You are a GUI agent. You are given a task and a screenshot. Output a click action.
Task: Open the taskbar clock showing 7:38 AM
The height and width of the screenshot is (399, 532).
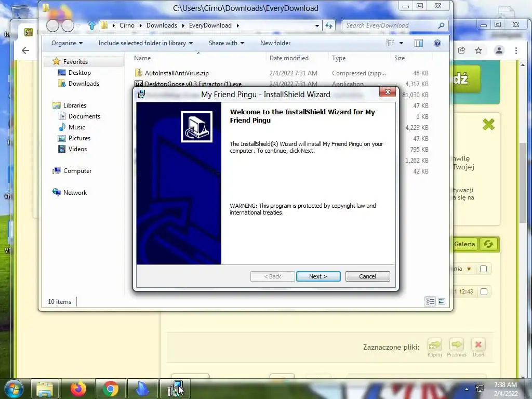click(x=506, y=389)
